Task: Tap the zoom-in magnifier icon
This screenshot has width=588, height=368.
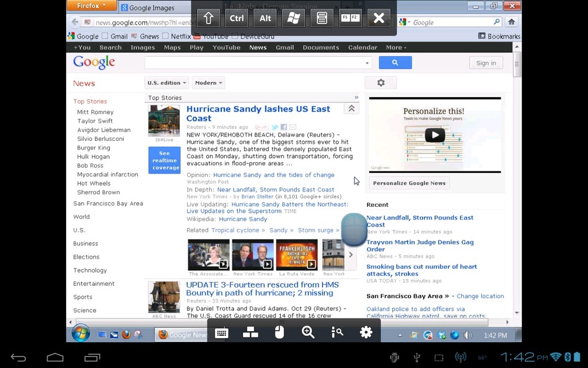Action: [308, 332]
